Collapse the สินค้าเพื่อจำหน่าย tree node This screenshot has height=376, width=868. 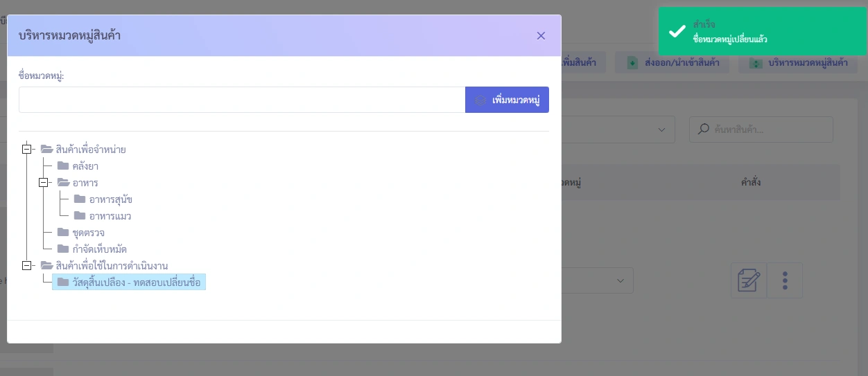(27, 149)
